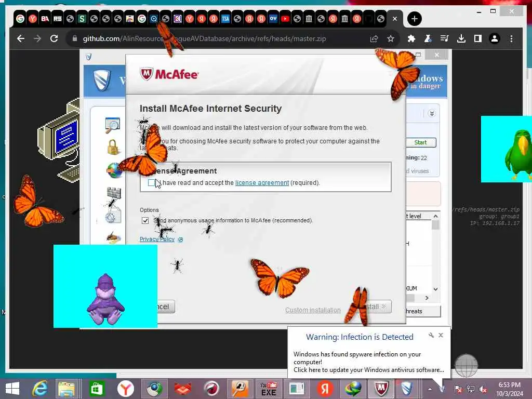Open the Chrome profile avatar menu
This screenshot has width=532, height=399.
click(x=495, y=38)
